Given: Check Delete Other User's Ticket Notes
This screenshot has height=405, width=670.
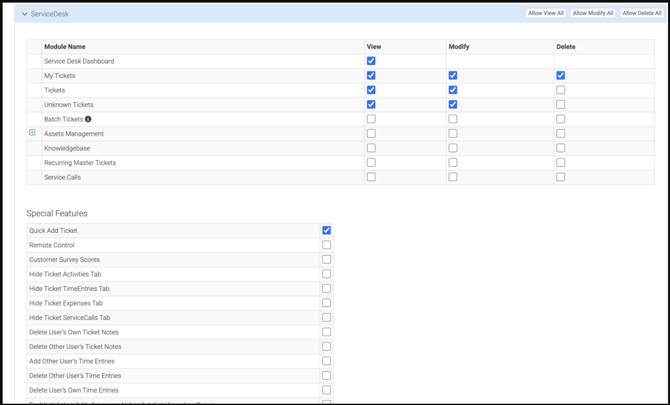Looking at the screenshot, I should pyautogui.click(x=326, y=347).
